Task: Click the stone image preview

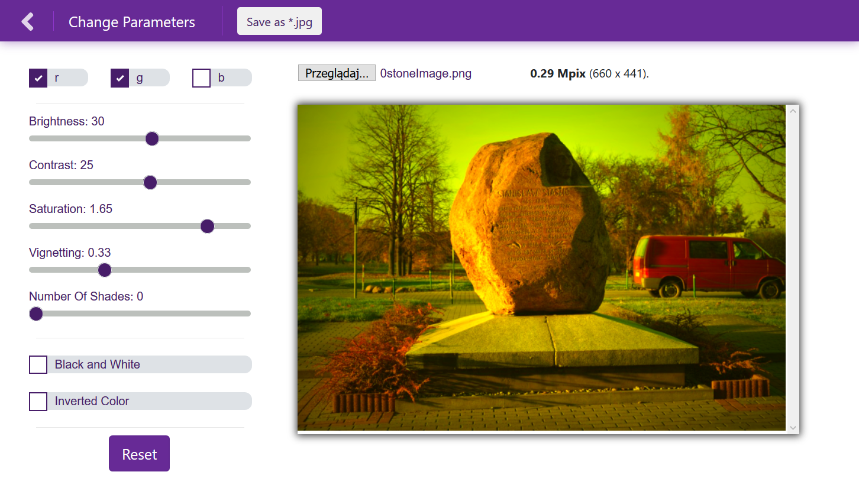Action: coord(541,268)
